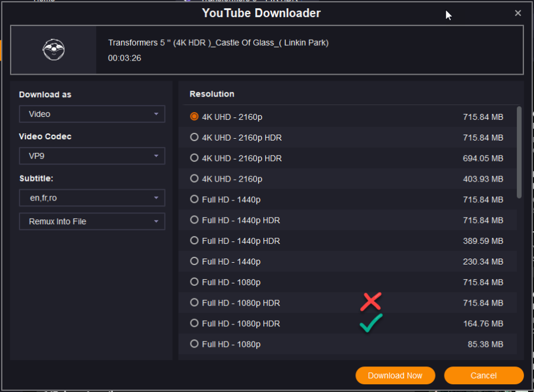
Task: Open the VP9 video codec dropdown
Action: click(x=92, y=156)
